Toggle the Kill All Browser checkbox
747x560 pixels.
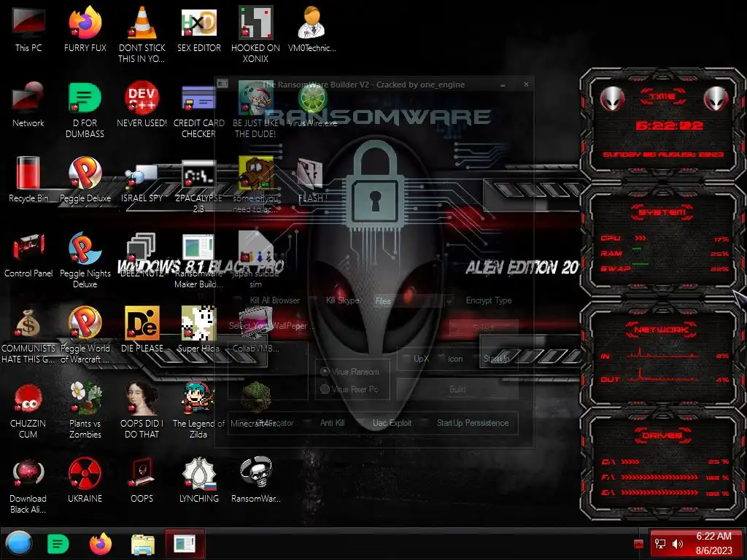[x=239, y=300]
